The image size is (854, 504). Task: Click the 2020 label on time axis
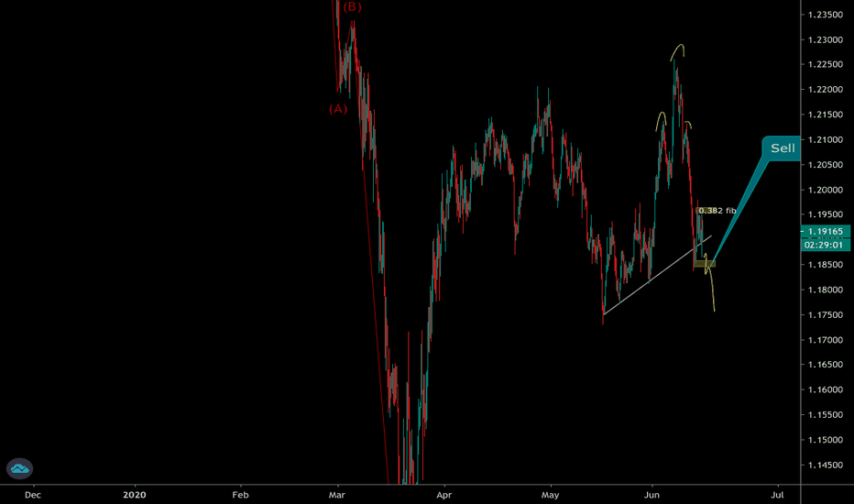pyautogui.click(x=135, y=495)
